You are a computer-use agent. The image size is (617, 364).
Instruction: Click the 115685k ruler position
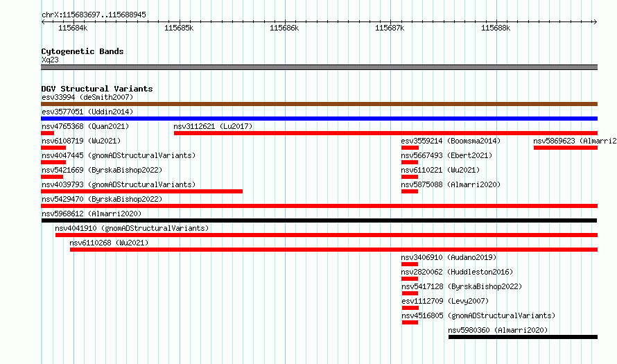(179, 28)
